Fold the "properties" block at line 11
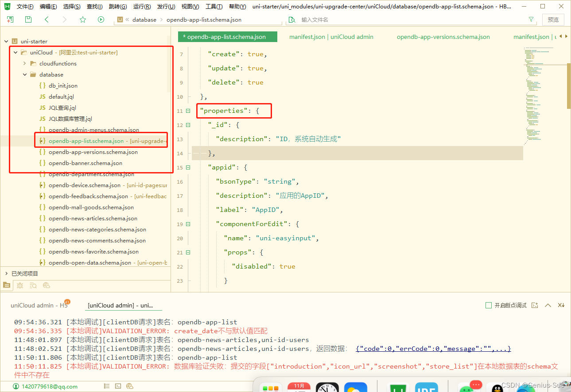 [188, 111]
